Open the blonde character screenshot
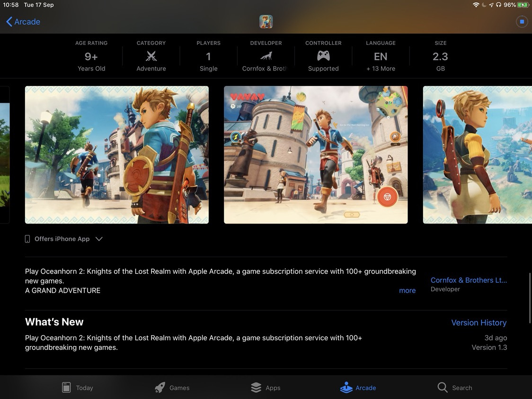 (x=478, y=155)
